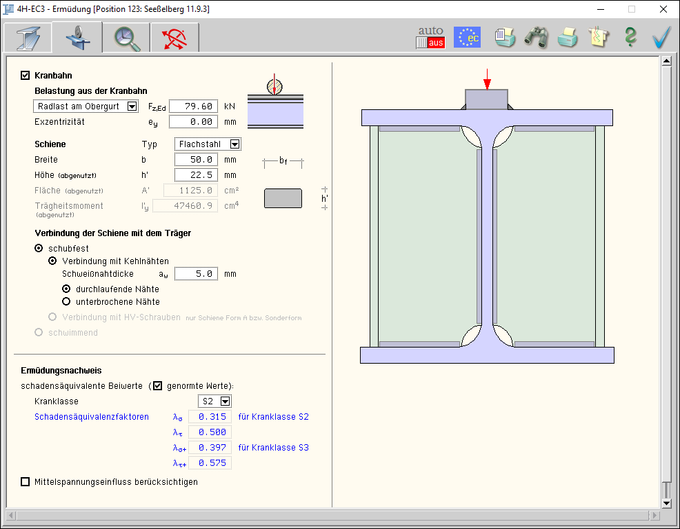The height and width of the screenshot is (529, 680).
Task: Enable Mittelspannungseinfluss berücksichtigen checkbox
Action: (x=25, y=481)
